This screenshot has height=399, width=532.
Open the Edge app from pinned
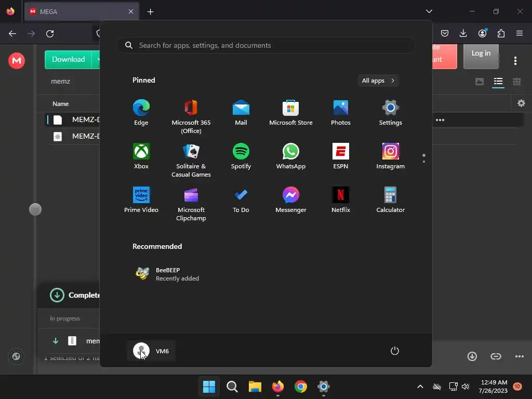click(x=141, y=113)
